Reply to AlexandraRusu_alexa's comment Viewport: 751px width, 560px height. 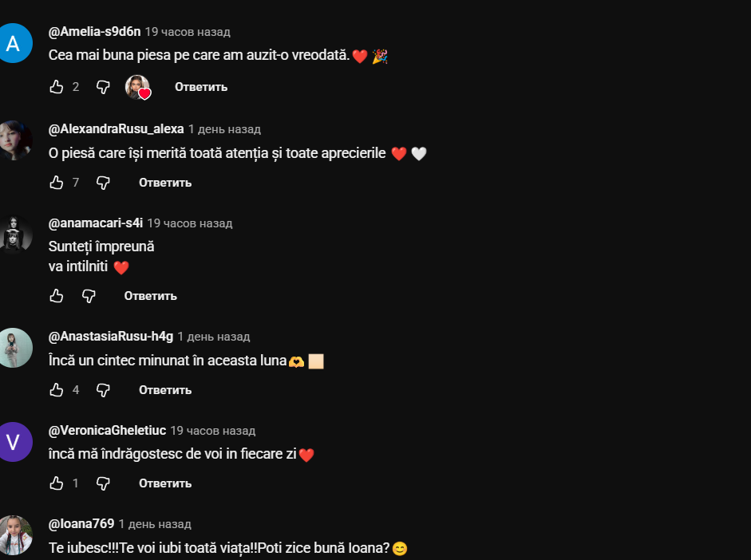(x=165, y=183)
